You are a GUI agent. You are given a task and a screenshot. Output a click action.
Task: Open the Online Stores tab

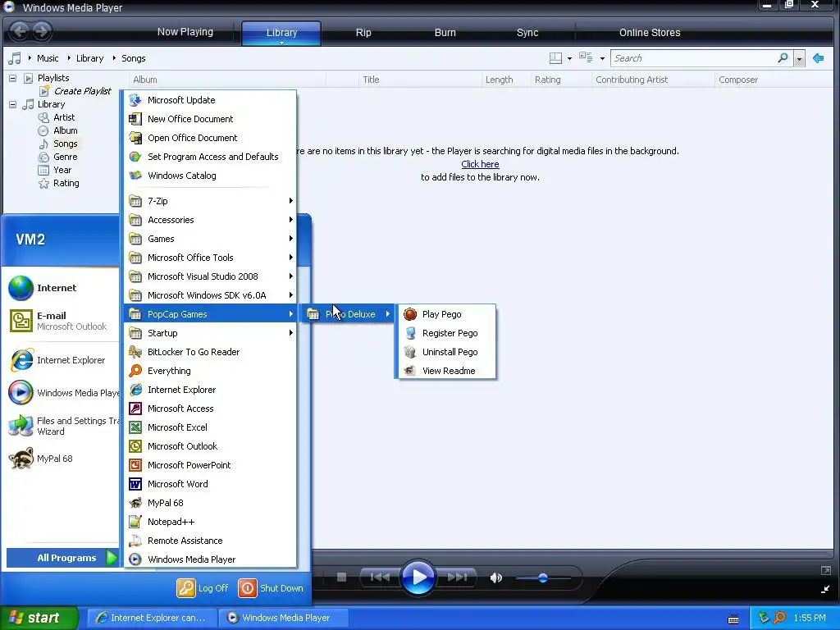click(650, 32)
